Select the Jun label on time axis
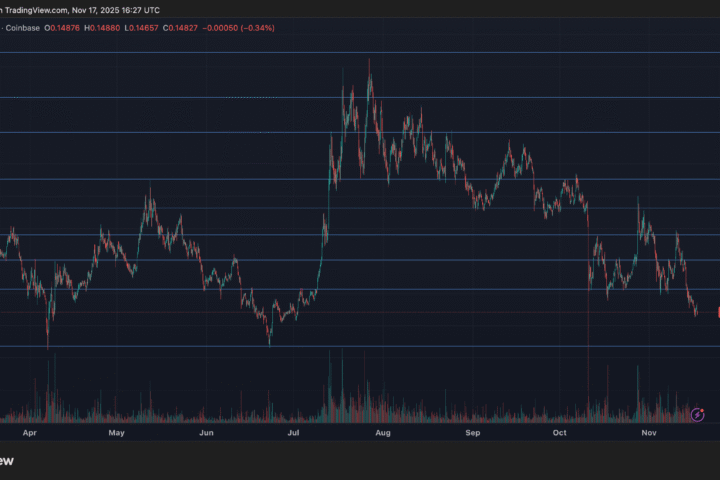 point(206,434)
